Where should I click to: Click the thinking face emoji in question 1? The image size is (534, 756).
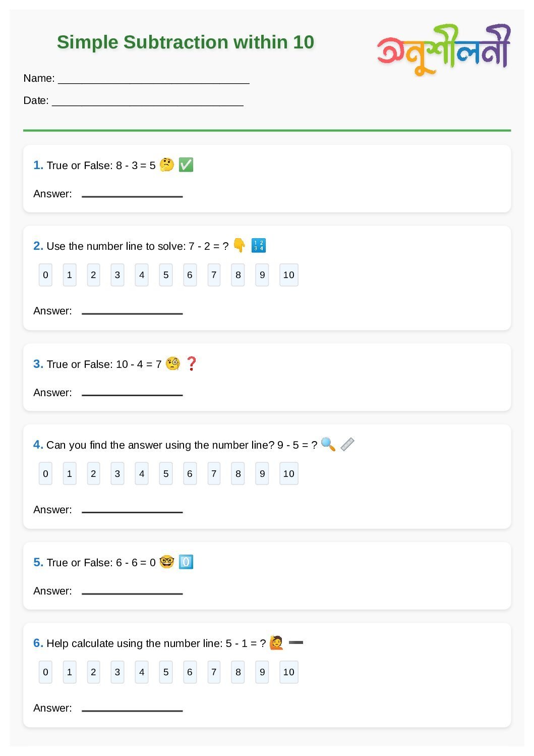click(x=166, y=165)
